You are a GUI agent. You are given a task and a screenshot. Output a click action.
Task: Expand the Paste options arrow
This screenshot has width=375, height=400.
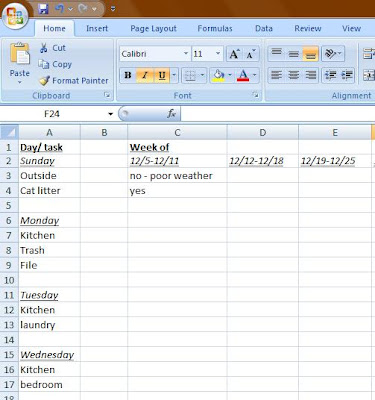click(19, 82)
